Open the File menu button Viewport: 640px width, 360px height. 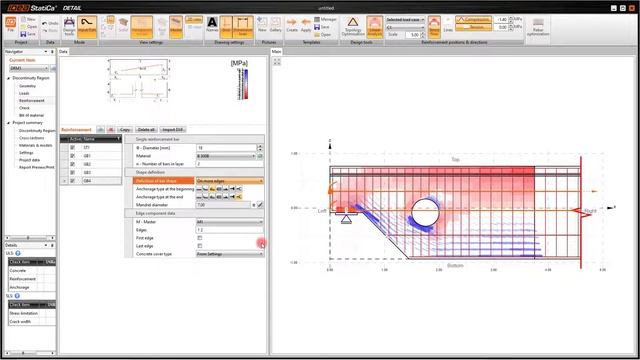[11, 24]
